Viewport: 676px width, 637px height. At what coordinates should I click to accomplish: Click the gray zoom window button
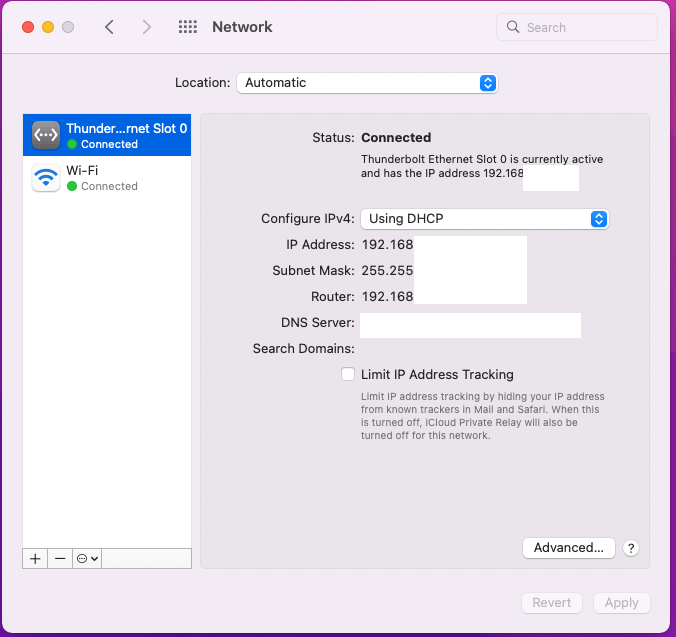click(67, 27)
